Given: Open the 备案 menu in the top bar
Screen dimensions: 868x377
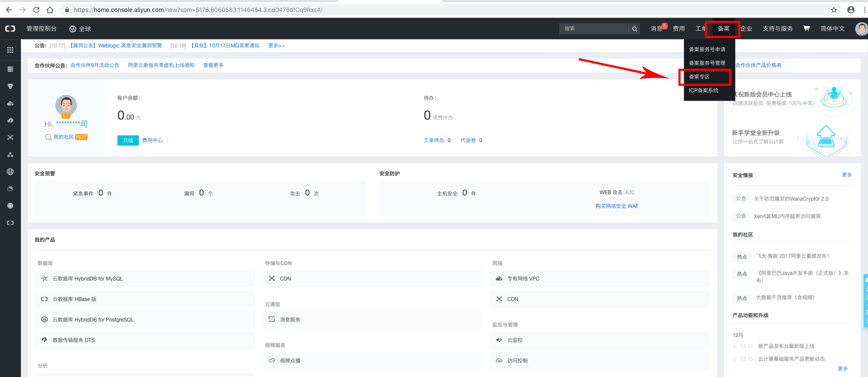Looking at the screenshot, I should pos(724,29).
